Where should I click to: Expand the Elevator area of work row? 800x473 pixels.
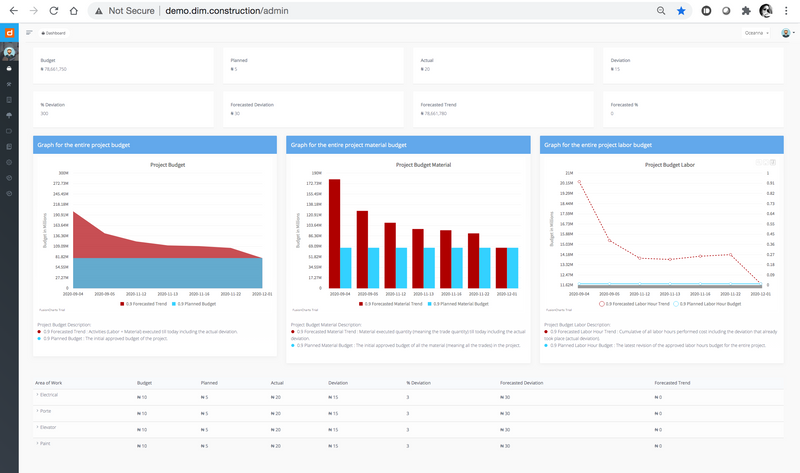point(48,428)
